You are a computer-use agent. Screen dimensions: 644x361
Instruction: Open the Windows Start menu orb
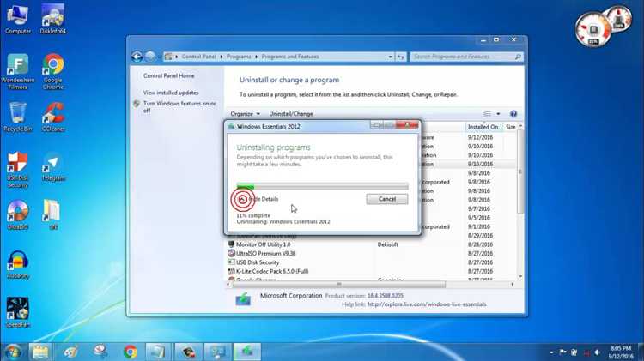(x=13, y=352)
